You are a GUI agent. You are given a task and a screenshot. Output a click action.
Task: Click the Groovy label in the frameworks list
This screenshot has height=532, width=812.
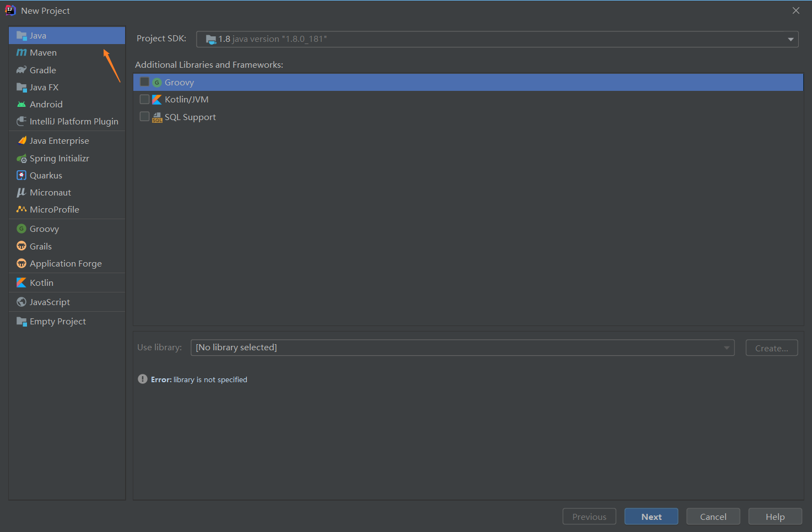pyautogui.click(x=179, y=83)
